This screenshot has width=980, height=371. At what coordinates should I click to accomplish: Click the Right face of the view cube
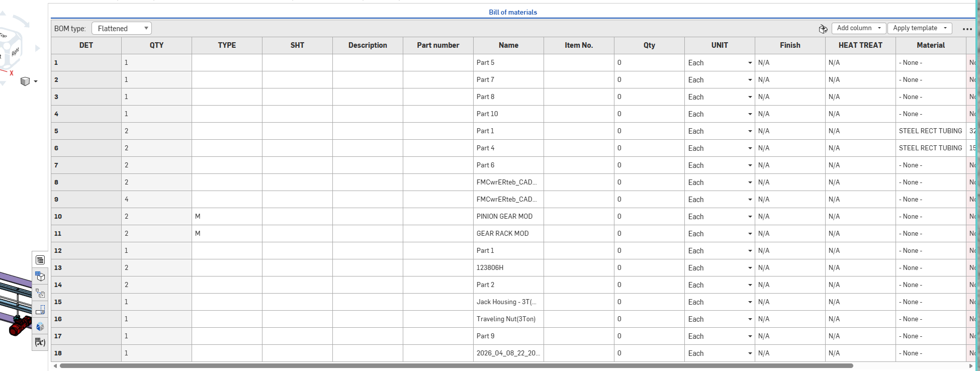point(16,51)
